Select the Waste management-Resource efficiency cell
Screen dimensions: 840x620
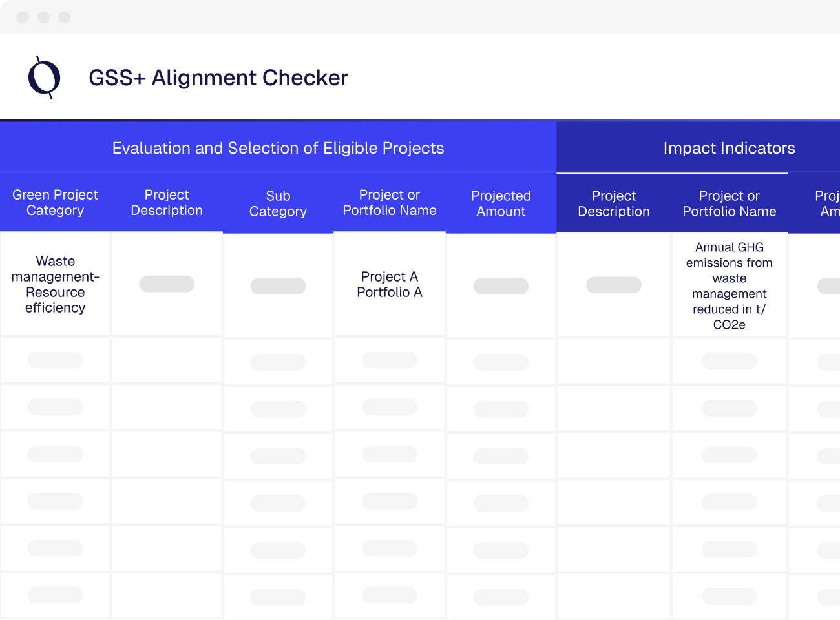[56, 285]
